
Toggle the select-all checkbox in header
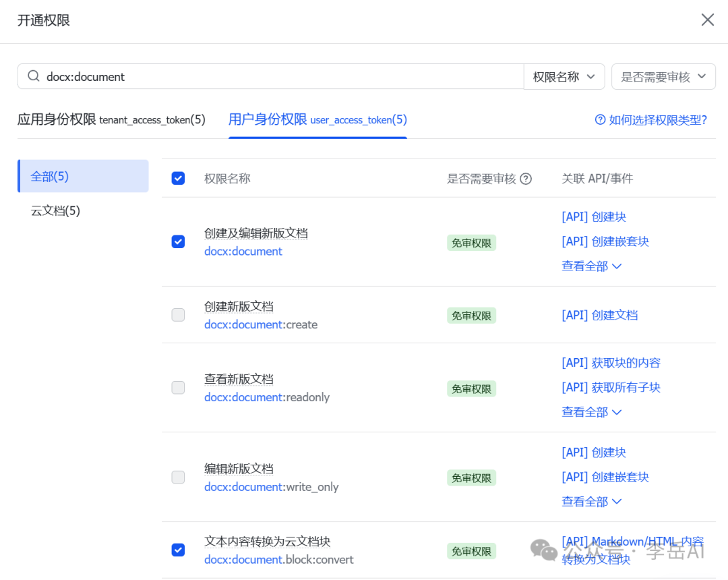pos(178,179)
